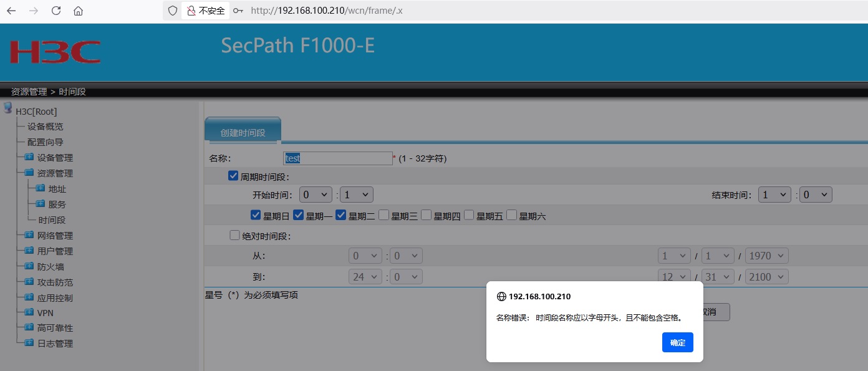
Task: Click the H3C logo
Action: (x=55, y=52)
